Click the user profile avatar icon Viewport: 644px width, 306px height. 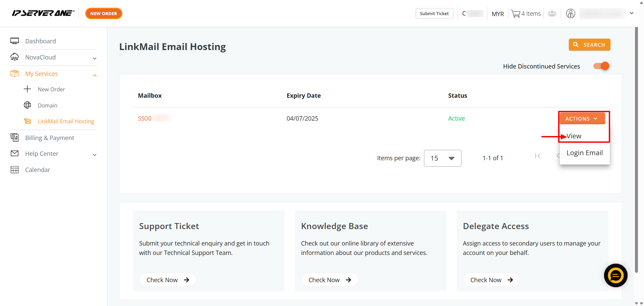pos(571,13)
